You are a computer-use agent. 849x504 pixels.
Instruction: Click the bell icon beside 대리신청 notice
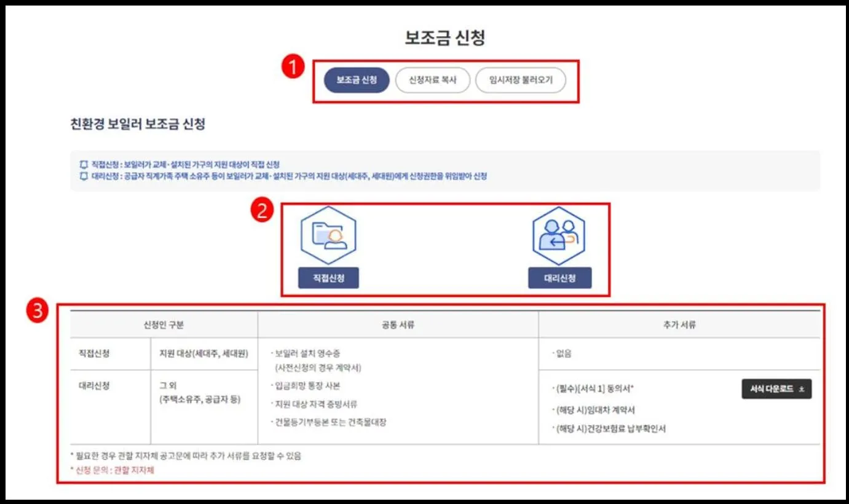[x=84, y=176]
